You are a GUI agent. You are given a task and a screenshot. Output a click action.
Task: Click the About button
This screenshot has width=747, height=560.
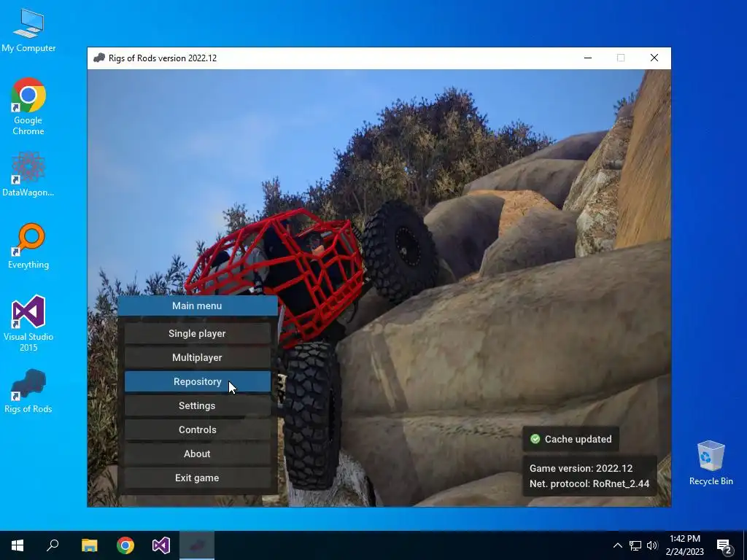tap(197, 454)
